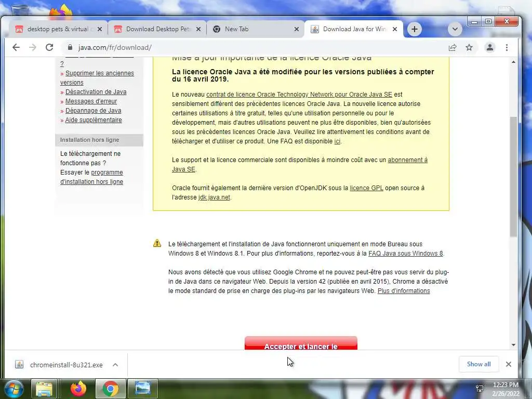
Task: Click the vertical scrollbar thumb
Action: point(513,177)
